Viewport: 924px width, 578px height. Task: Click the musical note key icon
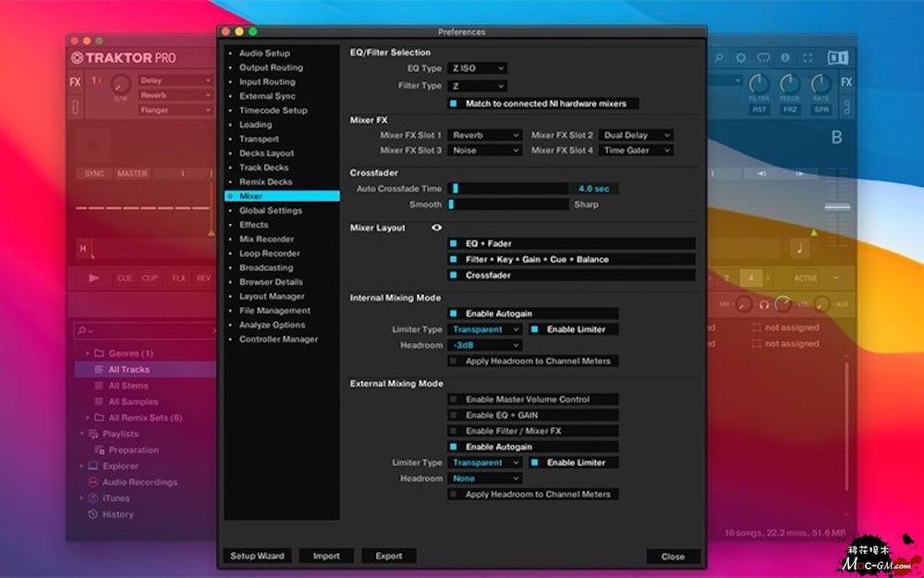pyautogui.click(x=799, y=248)
